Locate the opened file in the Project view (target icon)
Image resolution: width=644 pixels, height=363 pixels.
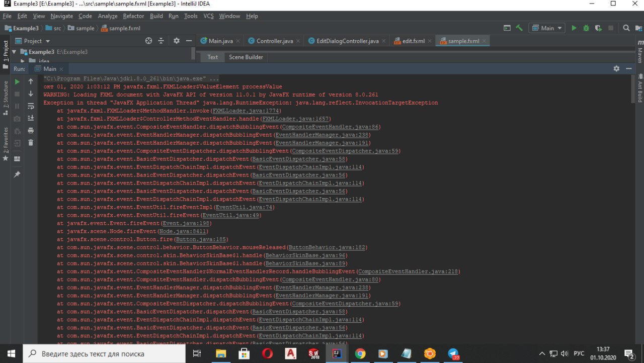(148, 41)
